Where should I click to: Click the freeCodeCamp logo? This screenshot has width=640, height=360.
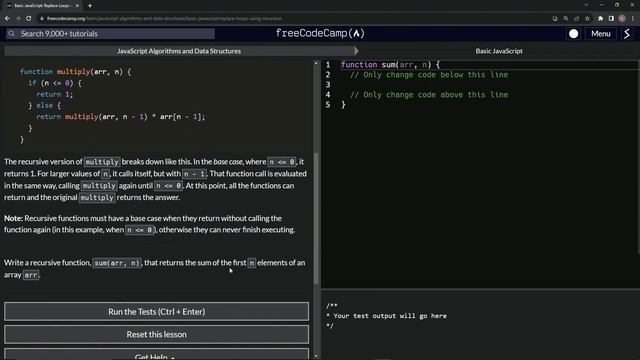(320, 33)
